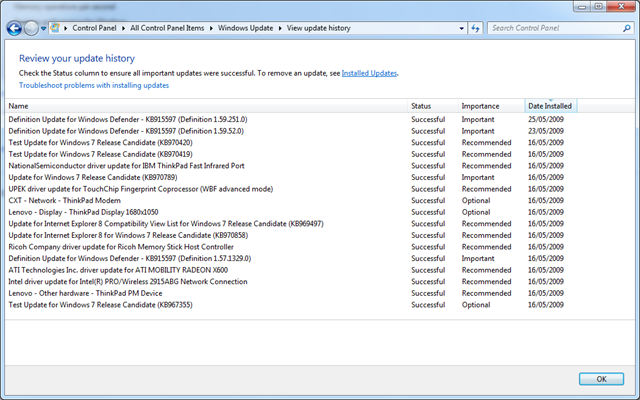This screenshot has width=640, height=400.
Task: Select Lenovo ThinkPad Display 1680x1050 row
Action: (291, 212)
